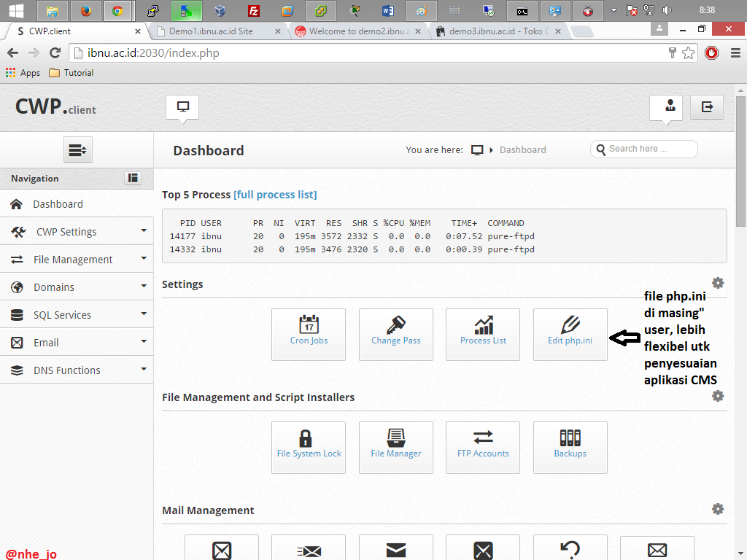
Task: Open the first mail management envelope tile
Action: pyautogui.click(x=222, y=548)
